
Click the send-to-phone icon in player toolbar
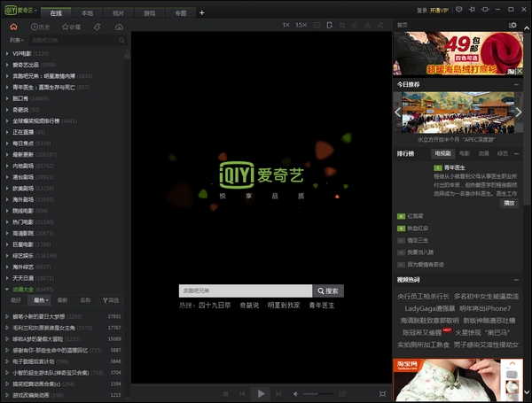click(330, 25)
